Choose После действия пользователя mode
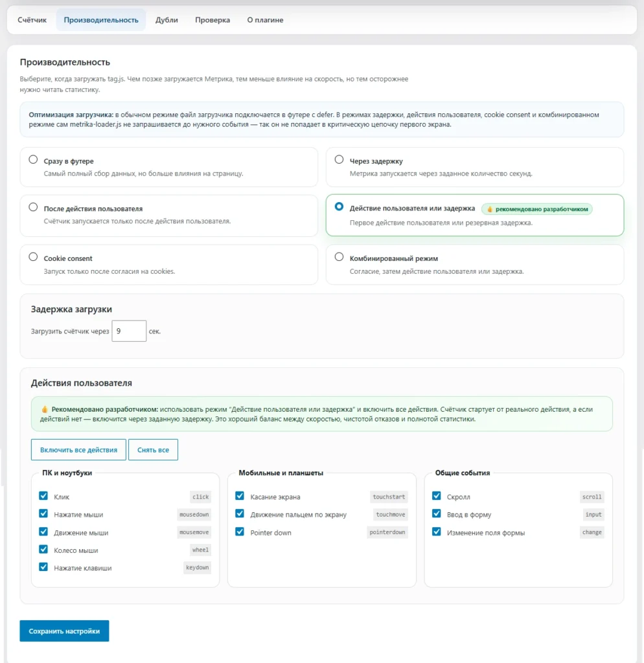The height and width of the screenshot is (663, 644). pyautogui.click(x=33, y=207)
